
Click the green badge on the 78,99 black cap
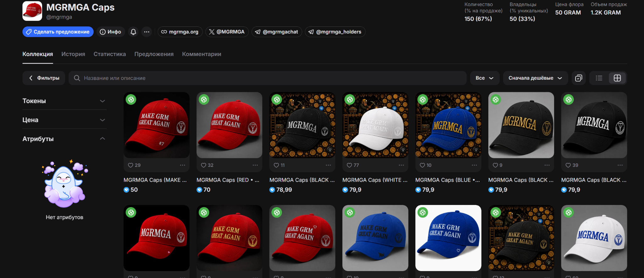[x=277, y=100]
